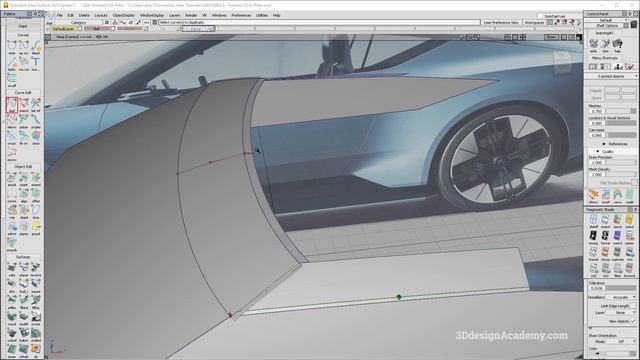Viewport: 640px width, 360px height.
Task: Open the Default shelf dropdown in Control Panel
Action: pos(607,20)
